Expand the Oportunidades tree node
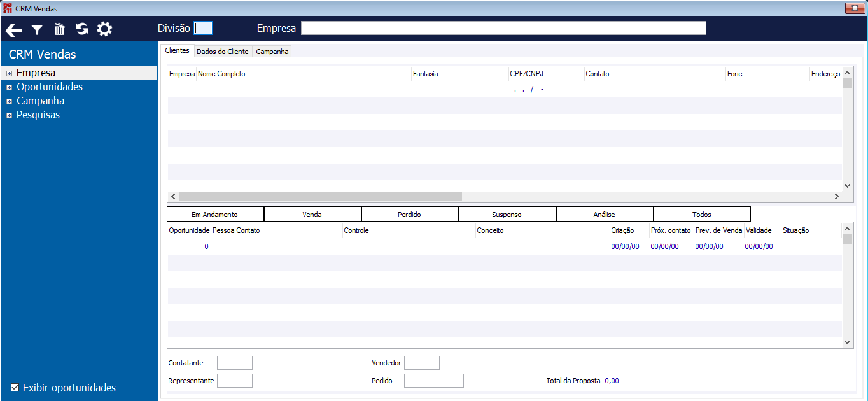 (x=9, y=88)
